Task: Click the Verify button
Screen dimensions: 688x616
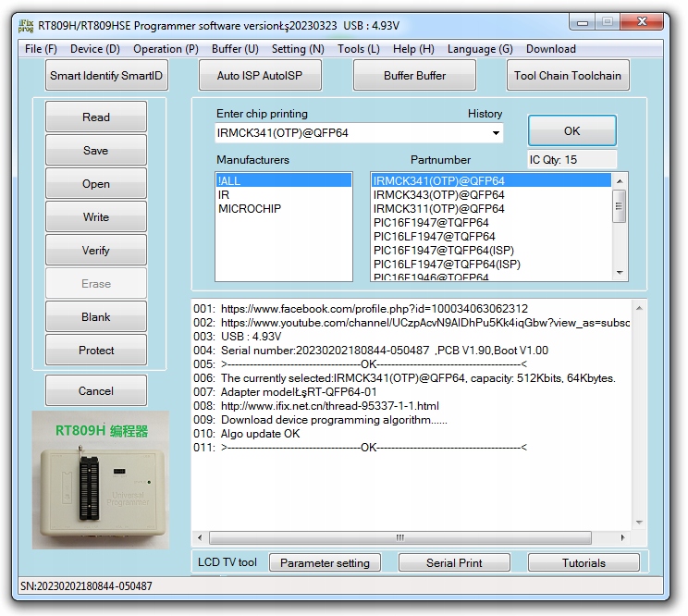Action: point(96,251)
